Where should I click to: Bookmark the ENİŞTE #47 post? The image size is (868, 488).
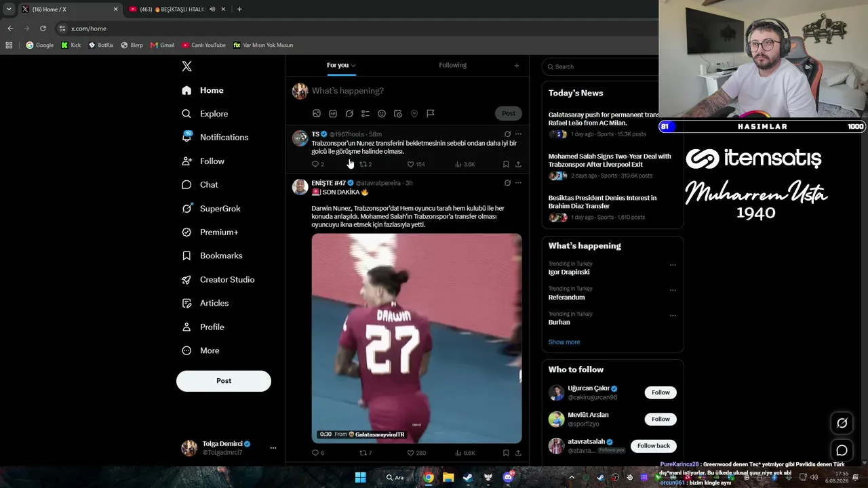[x=506, y=453]
